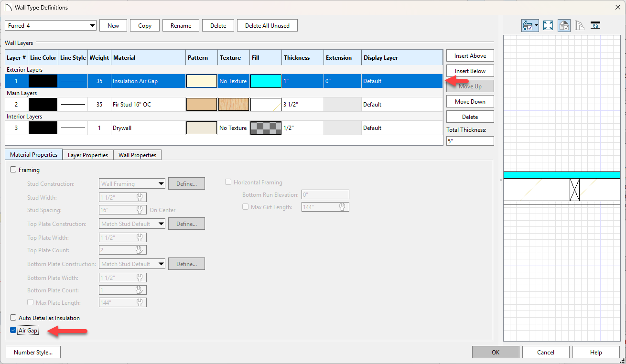This screenshot has height=364, width=626.
Task: Click the Insulation Air Gap material cell
Action: 148,81
